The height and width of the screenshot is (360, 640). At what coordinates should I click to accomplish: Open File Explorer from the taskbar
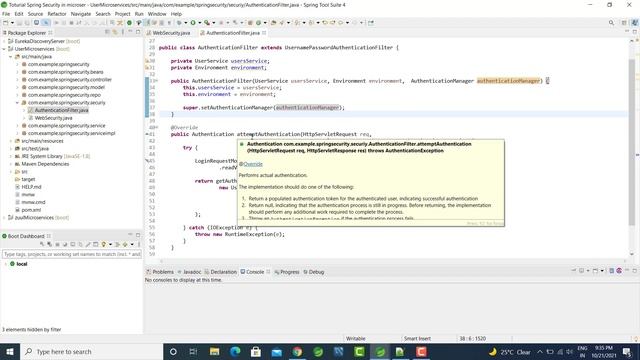pyautogui.click(x=214, y=351)
